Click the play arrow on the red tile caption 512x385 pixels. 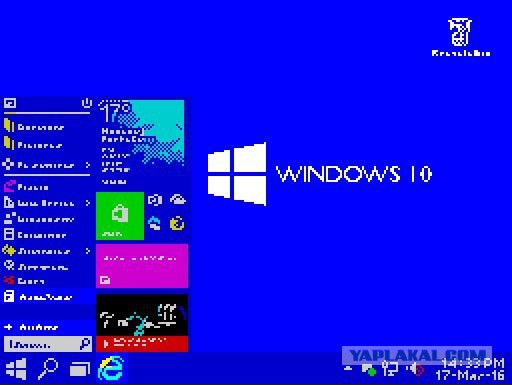tap(106, 343)
